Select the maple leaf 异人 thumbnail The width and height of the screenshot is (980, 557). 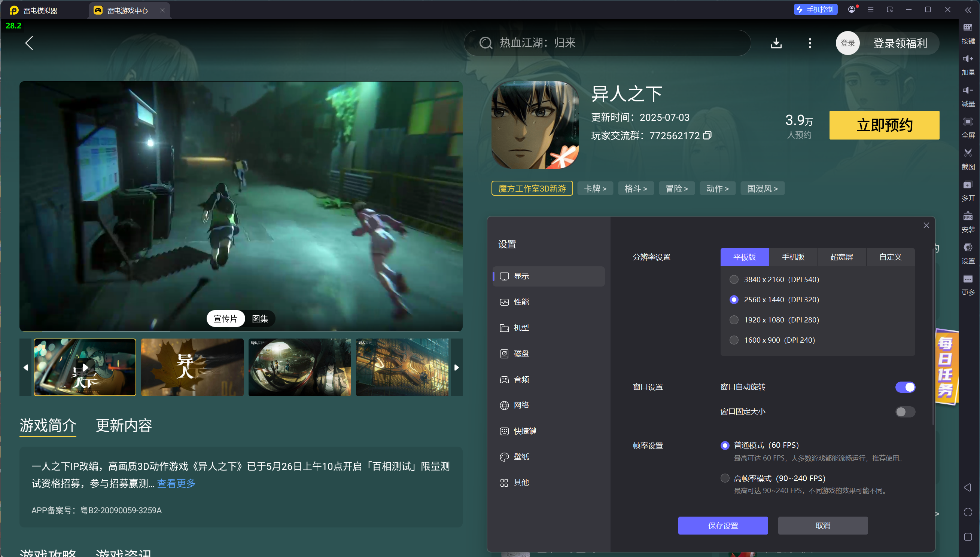tap(192, 367)
